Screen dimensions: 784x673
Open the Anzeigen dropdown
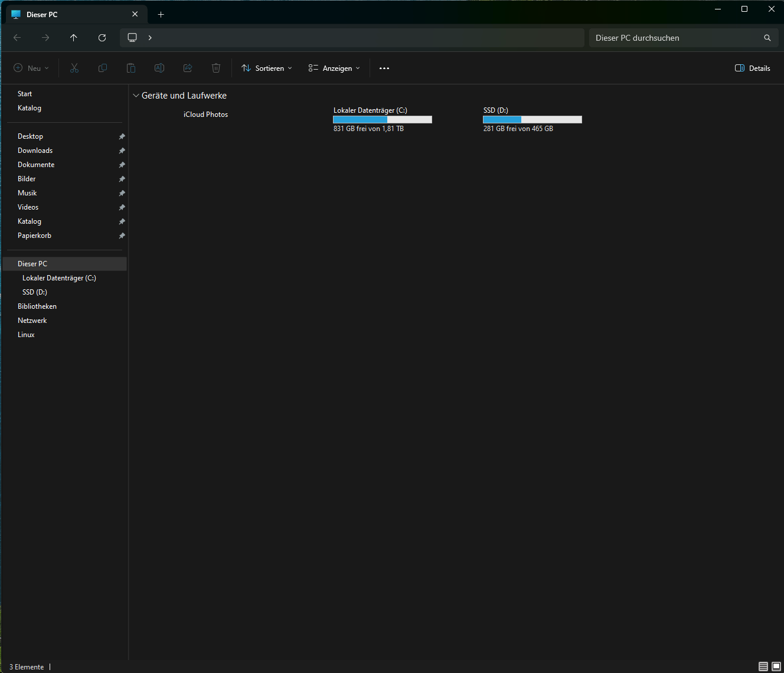(x=334, y=68)
